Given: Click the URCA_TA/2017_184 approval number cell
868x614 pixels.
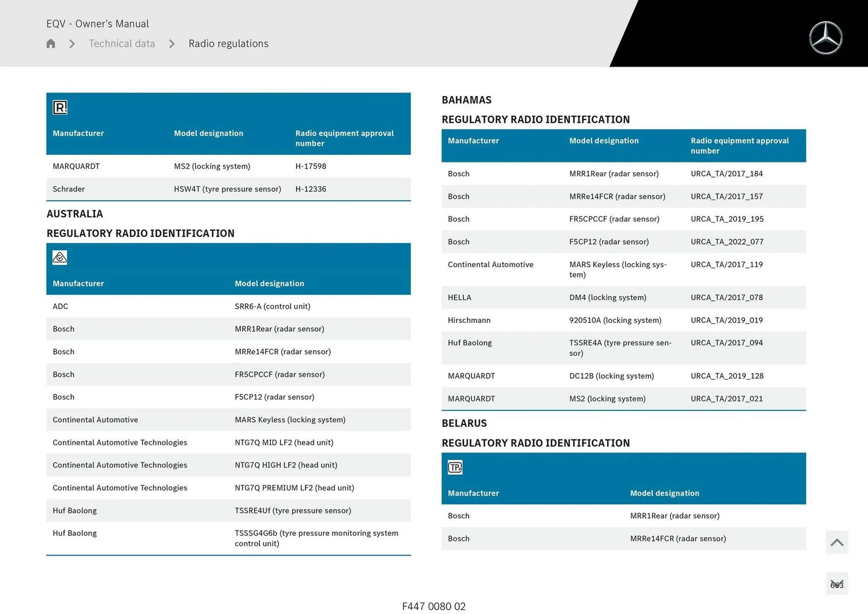Looking at the screenshot, I should coord(726,174).
